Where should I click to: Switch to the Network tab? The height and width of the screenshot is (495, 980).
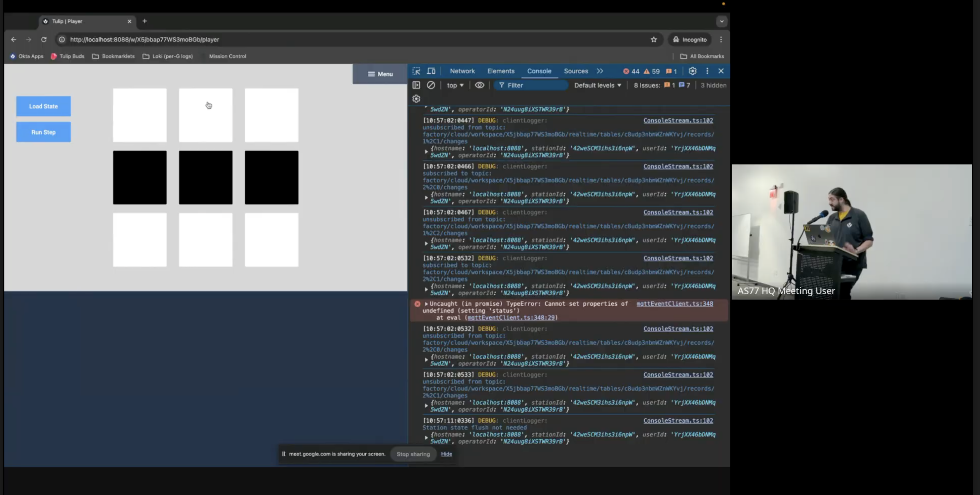click(x=462, y=71)
